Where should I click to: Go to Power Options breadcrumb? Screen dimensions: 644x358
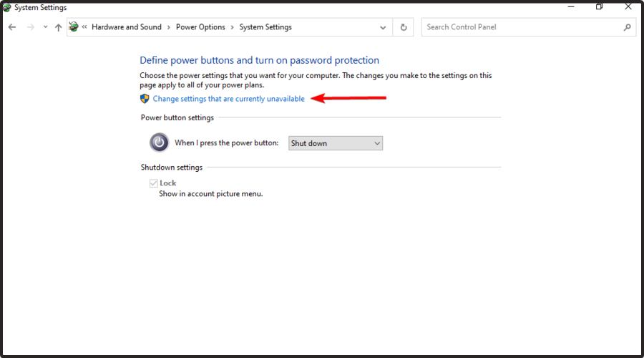pyautogui.click(x=200, y=27)
